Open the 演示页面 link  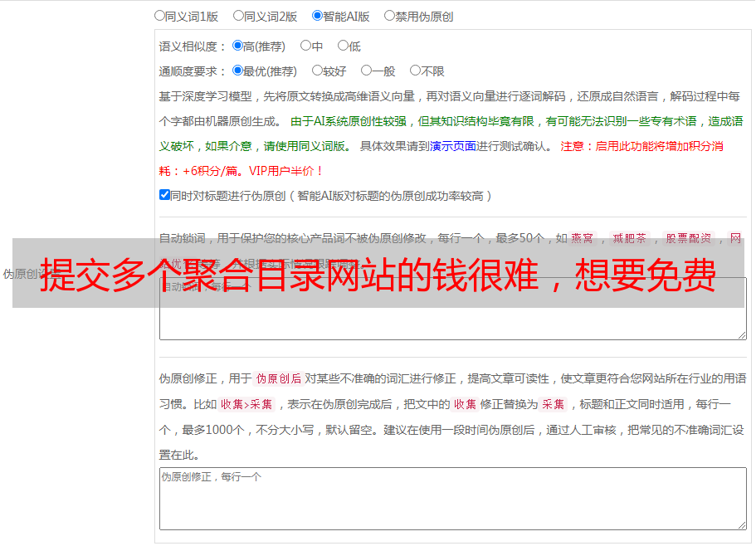click(453, 146)
